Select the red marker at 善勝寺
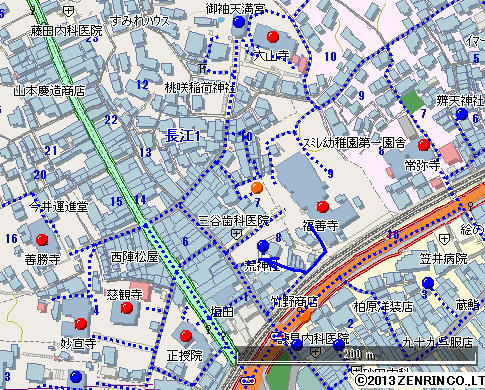This screenshot has width=485, height=390. point(42,240)
